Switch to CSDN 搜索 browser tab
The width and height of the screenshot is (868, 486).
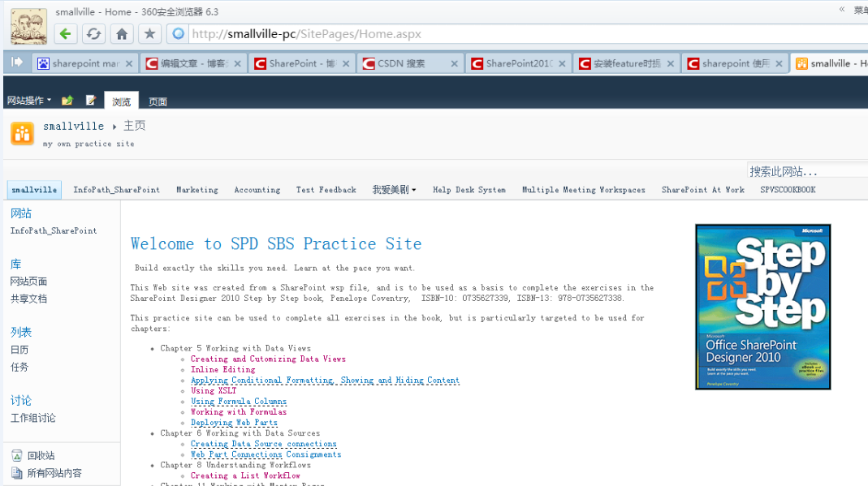(410, 63)
